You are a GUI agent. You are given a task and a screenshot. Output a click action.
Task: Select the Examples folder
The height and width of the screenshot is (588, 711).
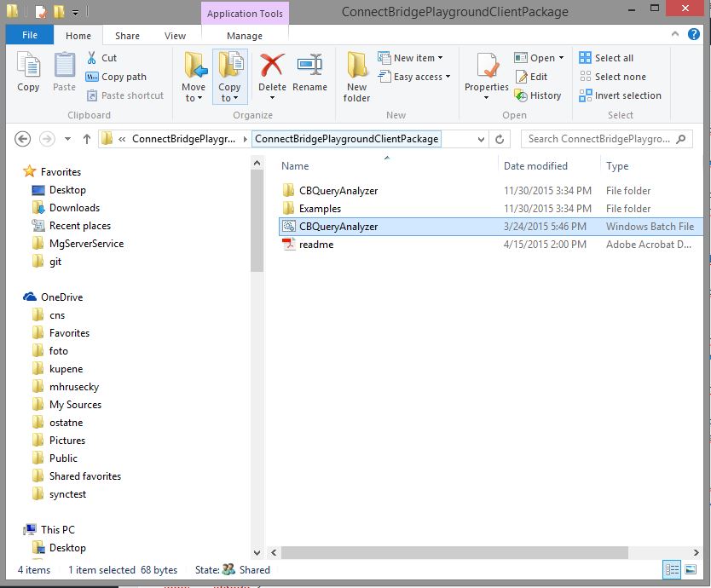[491, 209]
